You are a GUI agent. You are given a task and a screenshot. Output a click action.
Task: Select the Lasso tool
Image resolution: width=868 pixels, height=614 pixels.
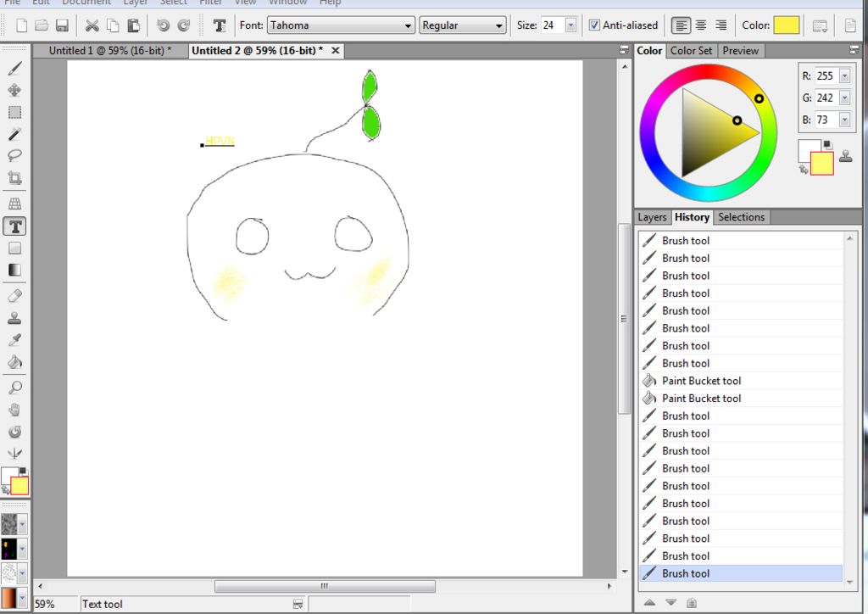15,155
